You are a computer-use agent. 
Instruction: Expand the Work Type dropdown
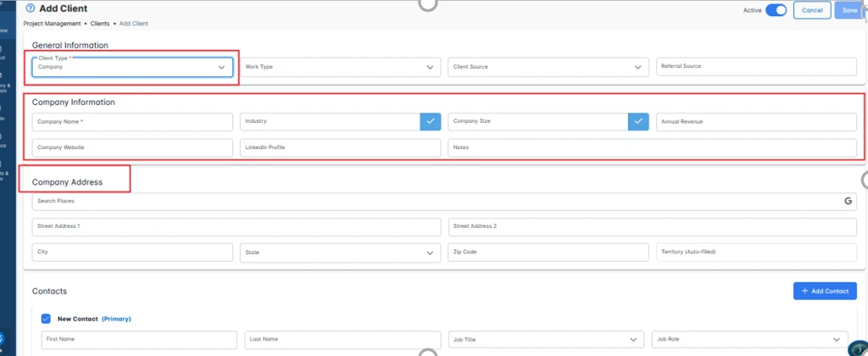pyautogui.click(x=340, y=67)
